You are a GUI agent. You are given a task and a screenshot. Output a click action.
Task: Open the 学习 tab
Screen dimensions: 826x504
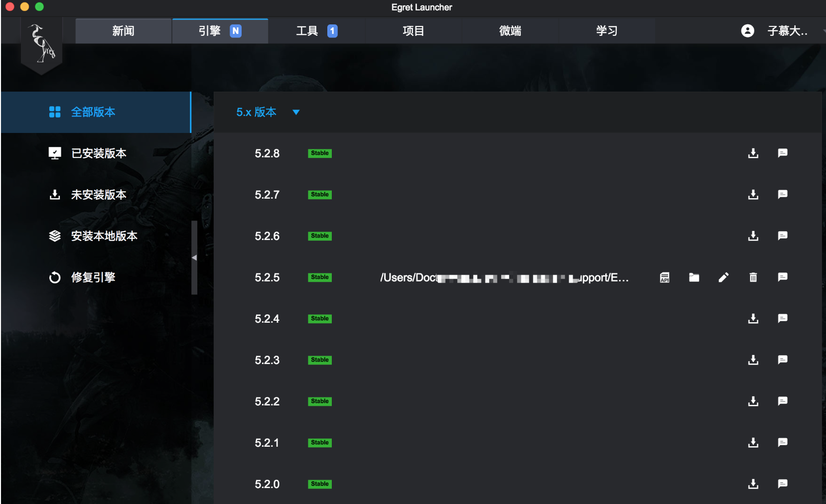[607, 31]
